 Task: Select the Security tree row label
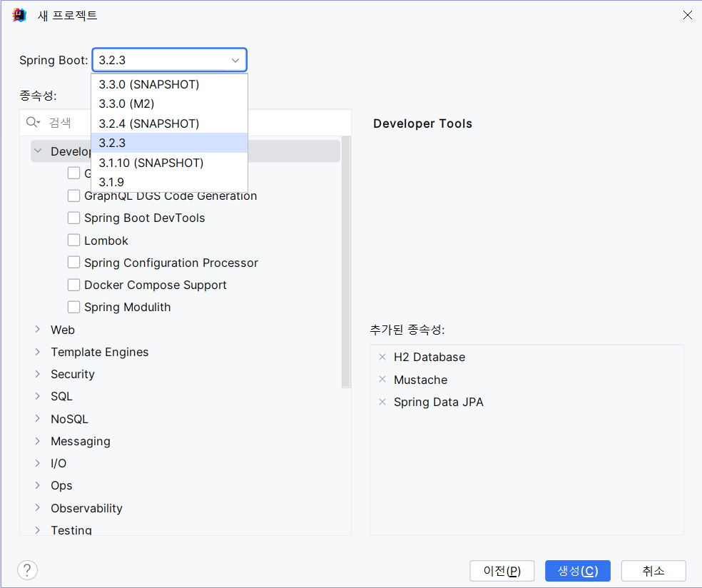(73, 374)
